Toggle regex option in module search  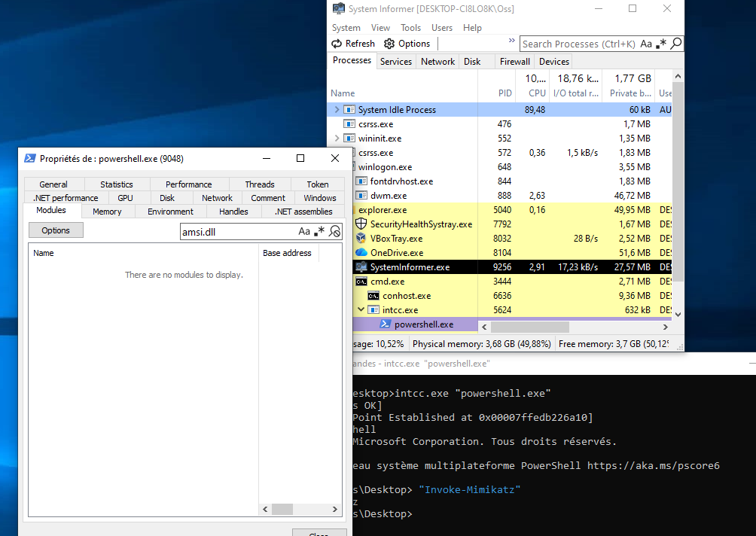(x=319, y=231)
